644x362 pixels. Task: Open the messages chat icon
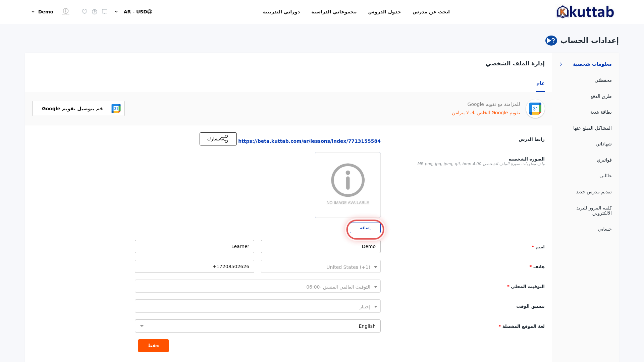(105, 12)
